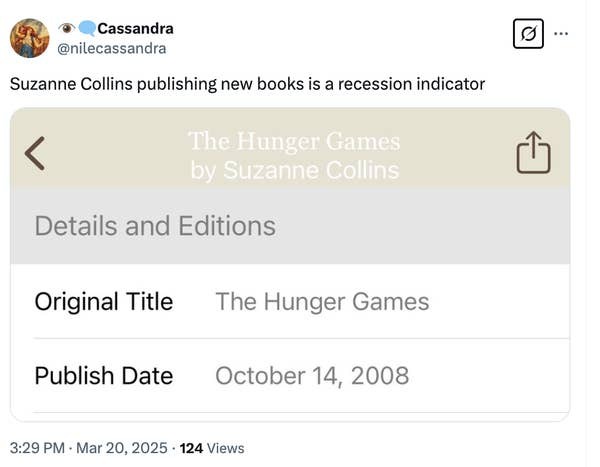The image size is (600, 467).
Task: Click the speech bubble emoji before Cassandra
Action: coord(87,28)
